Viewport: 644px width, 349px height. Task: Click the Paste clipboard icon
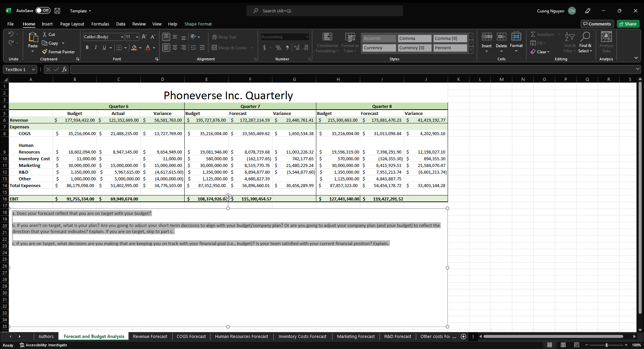click(x=33, y=37)
